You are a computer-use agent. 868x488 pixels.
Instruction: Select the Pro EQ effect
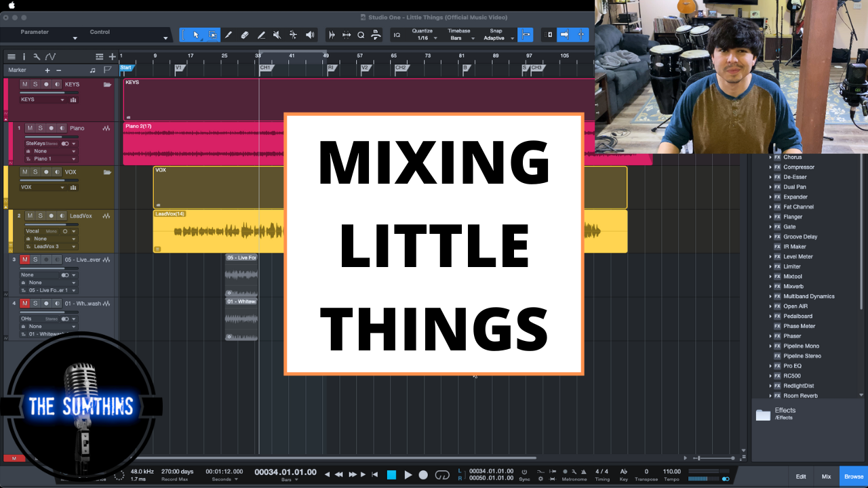[792, 366]
